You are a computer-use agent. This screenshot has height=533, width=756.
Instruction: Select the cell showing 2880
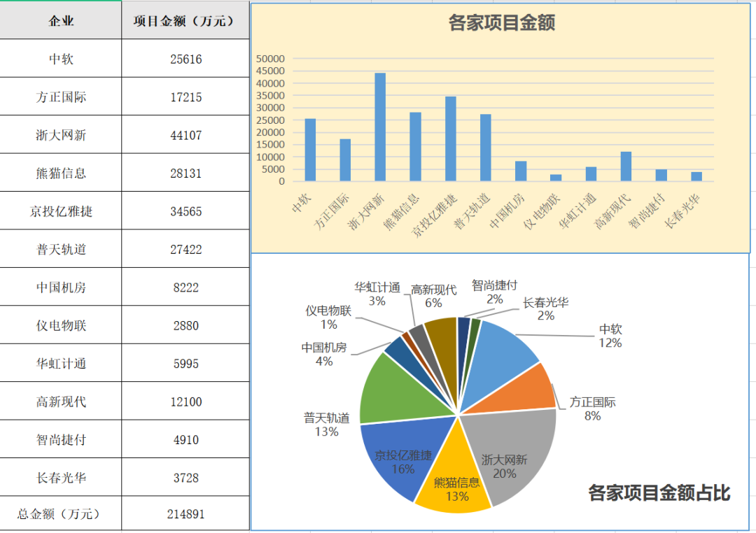point(185,325)
